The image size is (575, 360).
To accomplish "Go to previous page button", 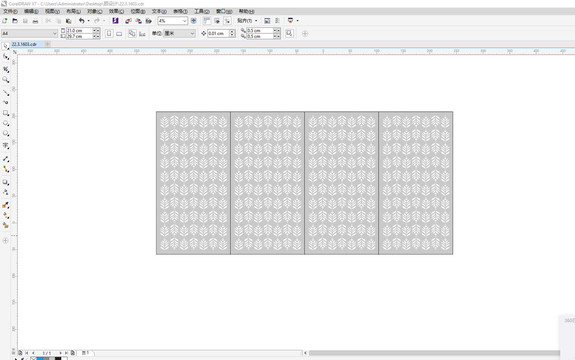I will [33, 353].
